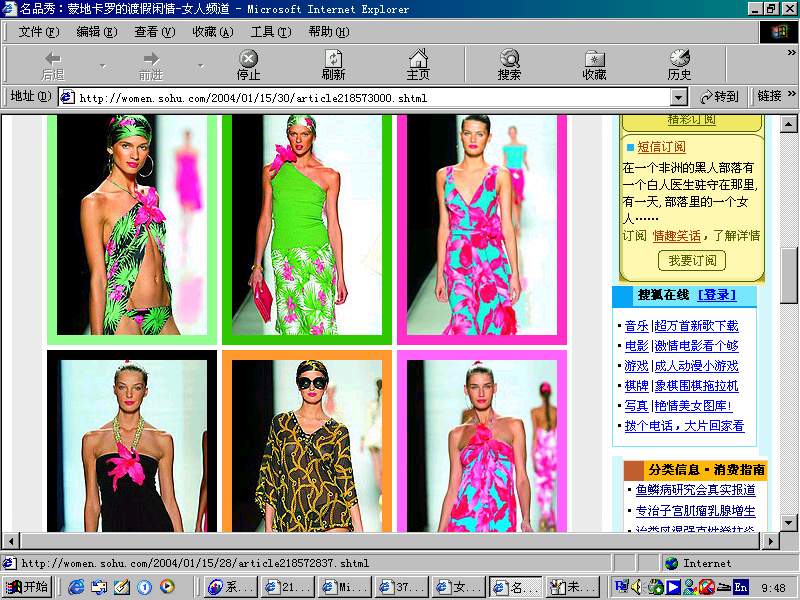
Task: Open the 查看(V) menu
Action: click(155, 32)
